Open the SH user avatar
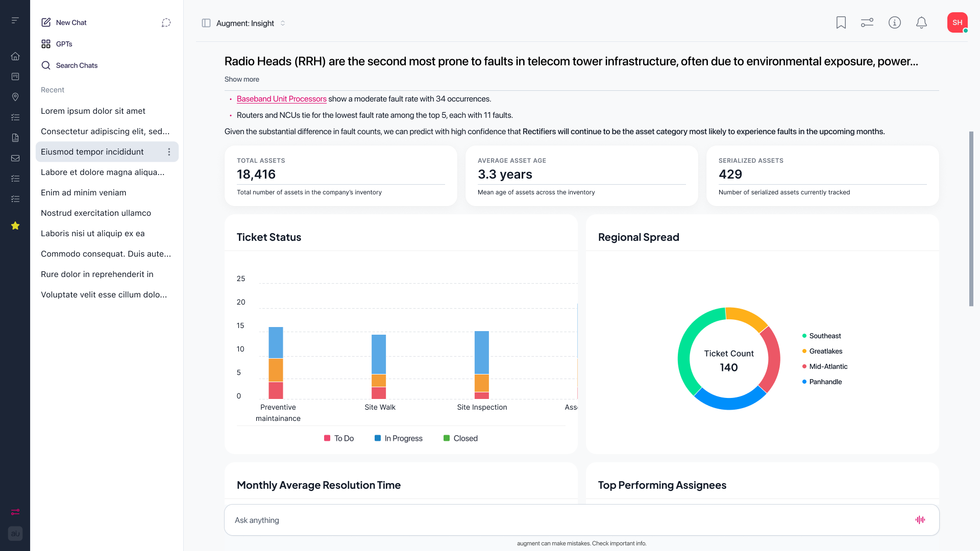Image resolution: width=980 pixels, height=551 pixels. [958, 22]
